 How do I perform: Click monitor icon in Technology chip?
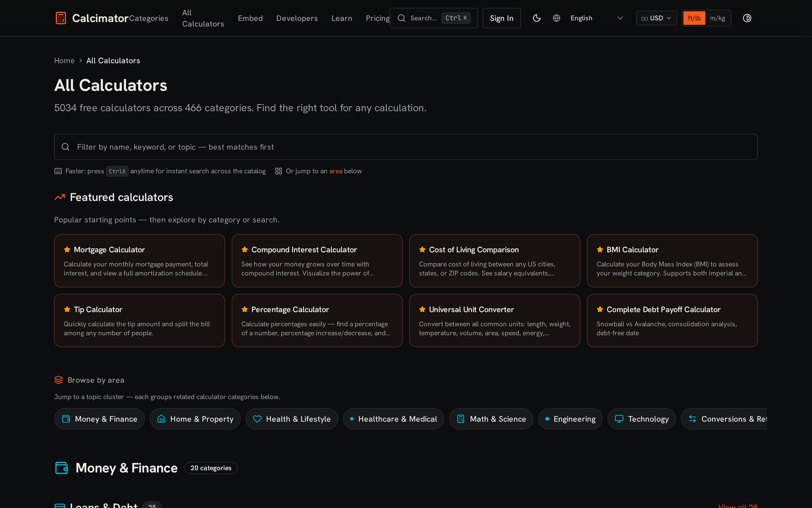pos(619,419)
